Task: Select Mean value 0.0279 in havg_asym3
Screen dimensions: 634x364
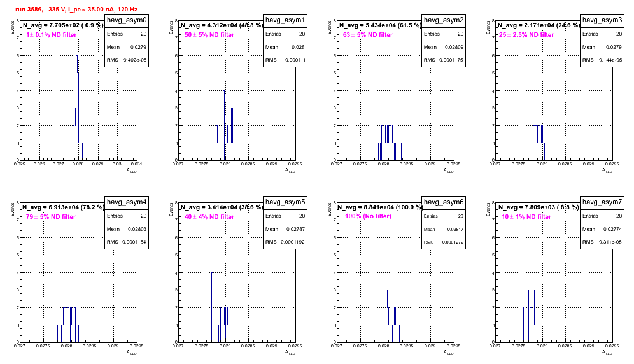Action: click(x=614, y=47)
